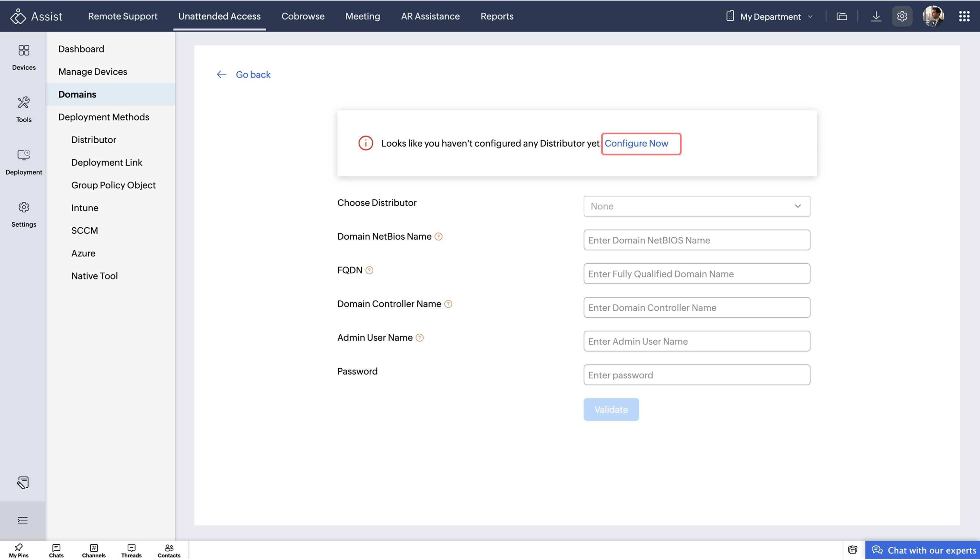The image size is (980, 559).
Task: Click the Go back link
Action: tap(252, 75)
